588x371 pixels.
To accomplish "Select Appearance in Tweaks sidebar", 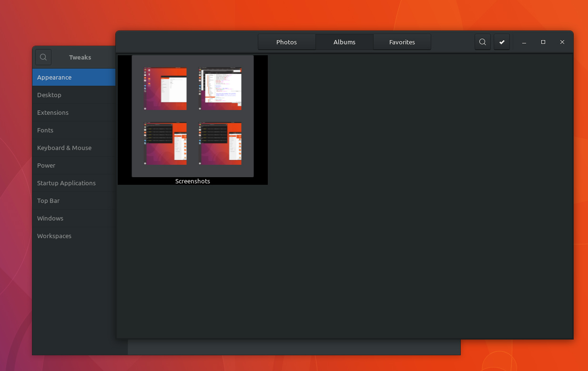I will tap(74, 77).
